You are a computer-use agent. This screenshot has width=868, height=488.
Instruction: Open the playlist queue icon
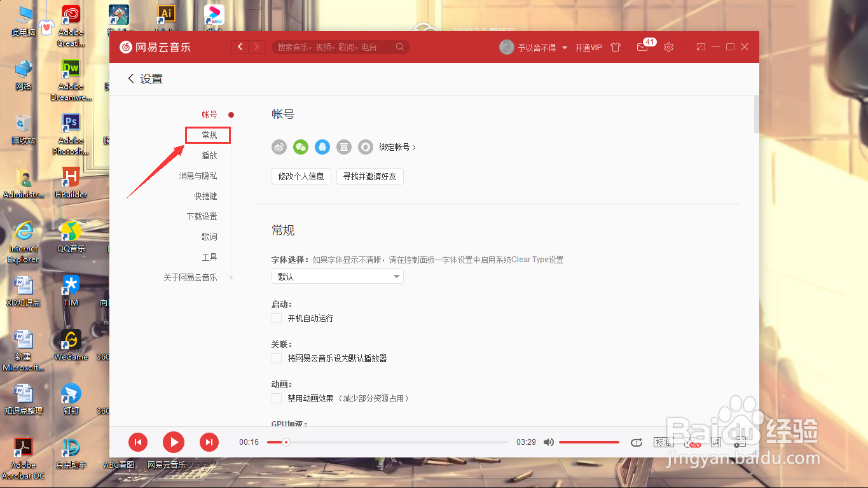[x=740, y=442]
